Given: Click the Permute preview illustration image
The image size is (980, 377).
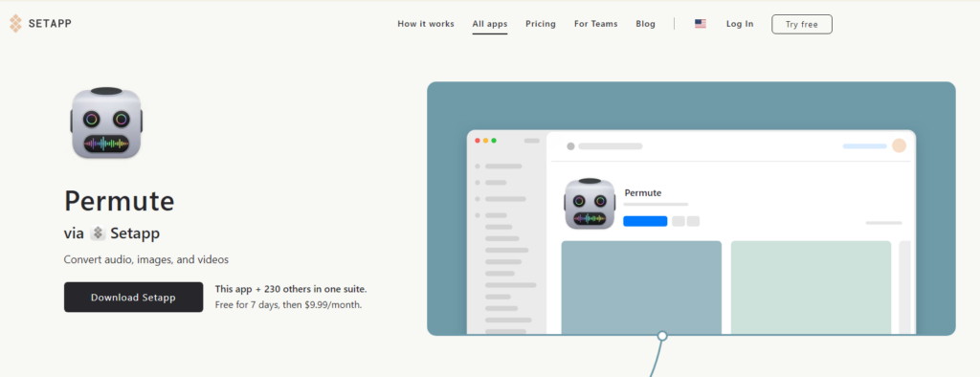Looking at the screenshot, I should pos(691,209).
